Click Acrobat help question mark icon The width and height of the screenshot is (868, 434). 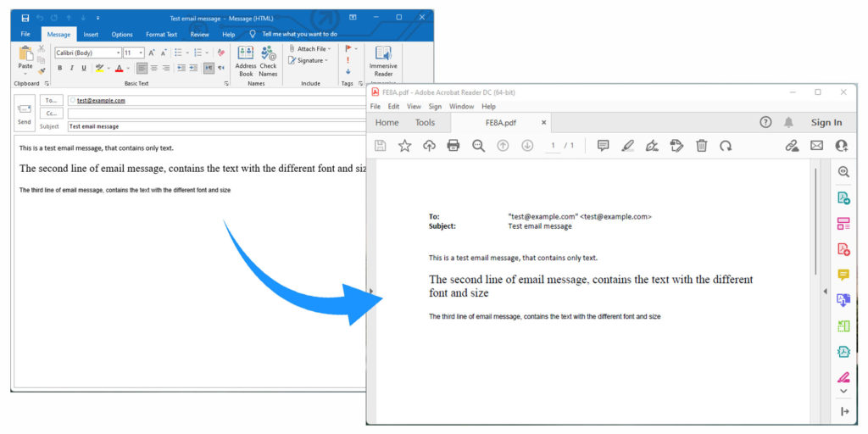[765, 122]
